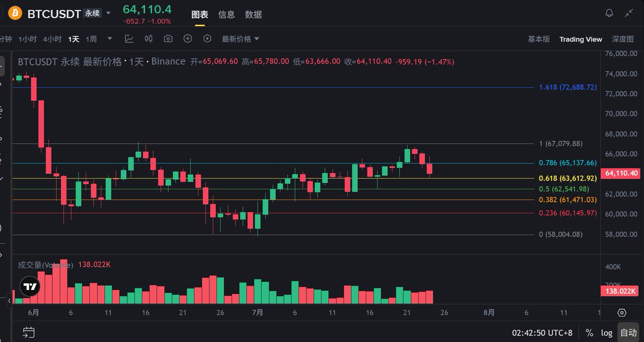Toggle log scale button
Image resolution: width=644 pixels, height=342 pixels.
[x=606, y=332]
